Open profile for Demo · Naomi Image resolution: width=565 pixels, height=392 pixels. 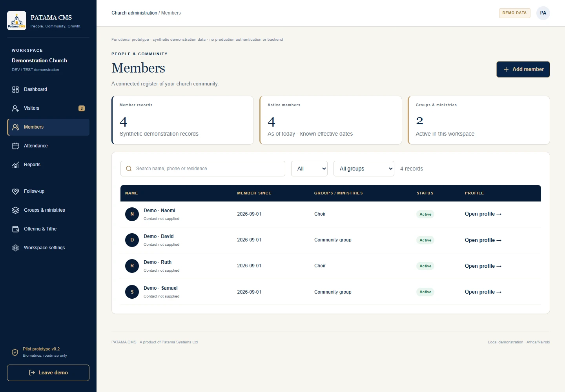point(483,214)
